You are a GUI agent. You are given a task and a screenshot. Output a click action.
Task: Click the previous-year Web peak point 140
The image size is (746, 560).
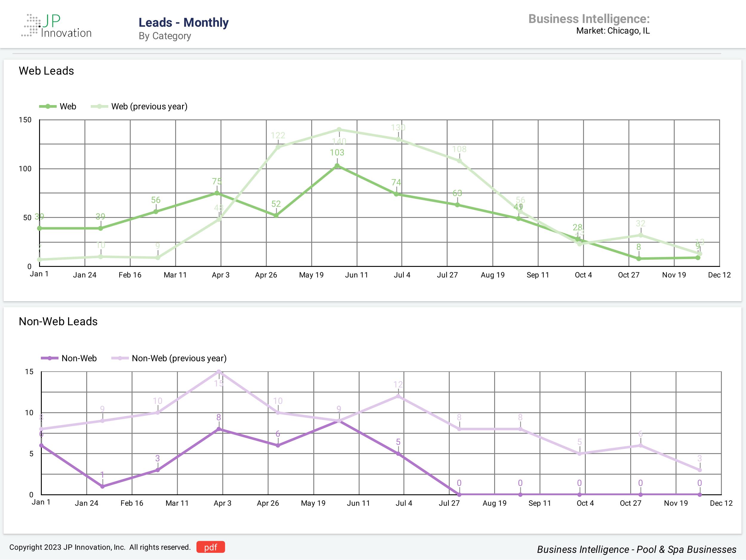pos(339,130)
